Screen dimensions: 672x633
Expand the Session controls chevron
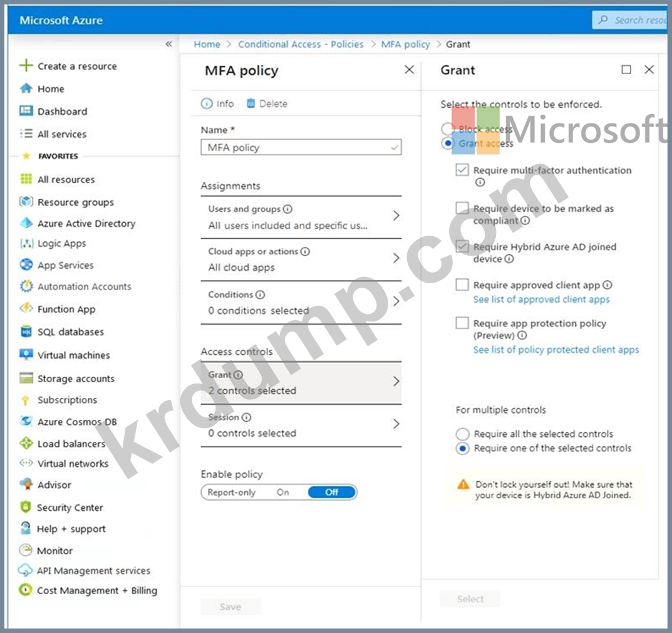pyautogui.click(x=396, y=424)
